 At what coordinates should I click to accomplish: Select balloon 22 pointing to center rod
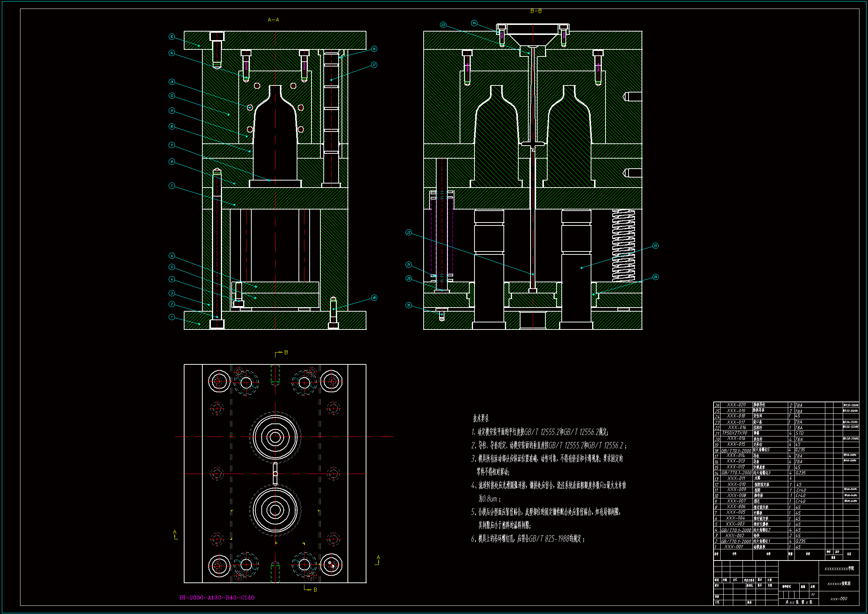click(408, 232)
